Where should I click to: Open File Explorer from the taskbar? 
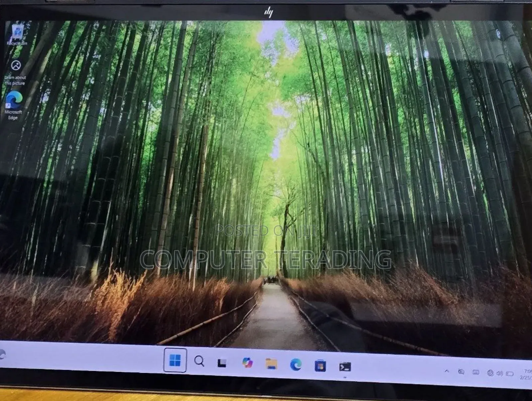coord(271,364)
